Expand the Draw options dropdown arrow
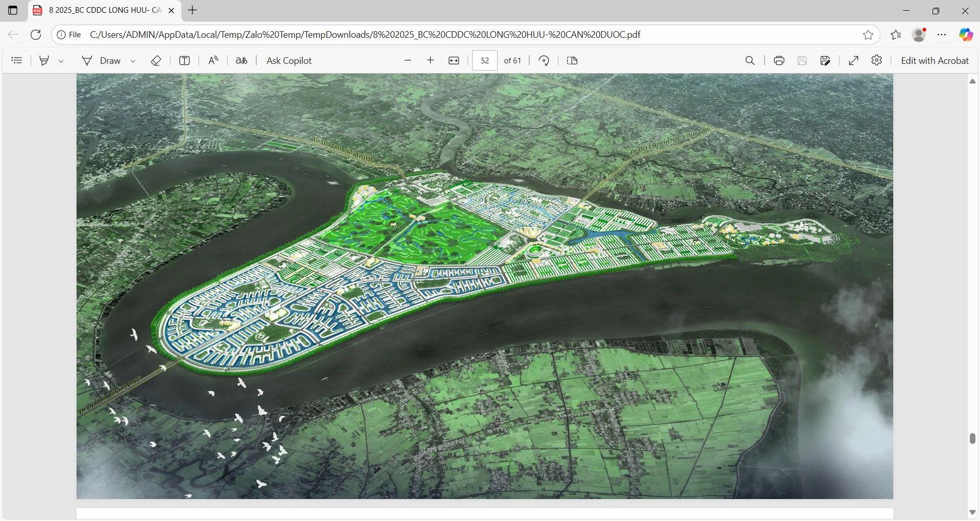This screenshot has width=980, height=521. (x=133, y=61)
